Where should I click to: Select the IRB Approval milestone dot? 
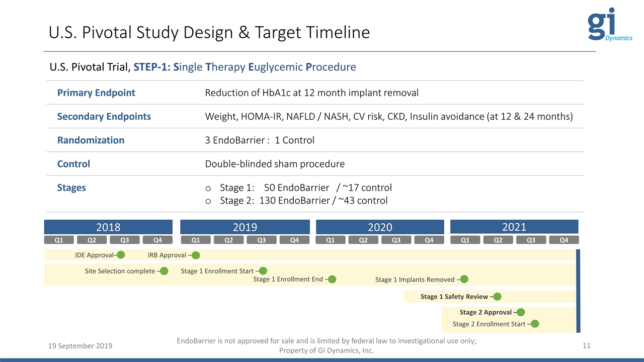pyautogui.click(x=196, y=255)
